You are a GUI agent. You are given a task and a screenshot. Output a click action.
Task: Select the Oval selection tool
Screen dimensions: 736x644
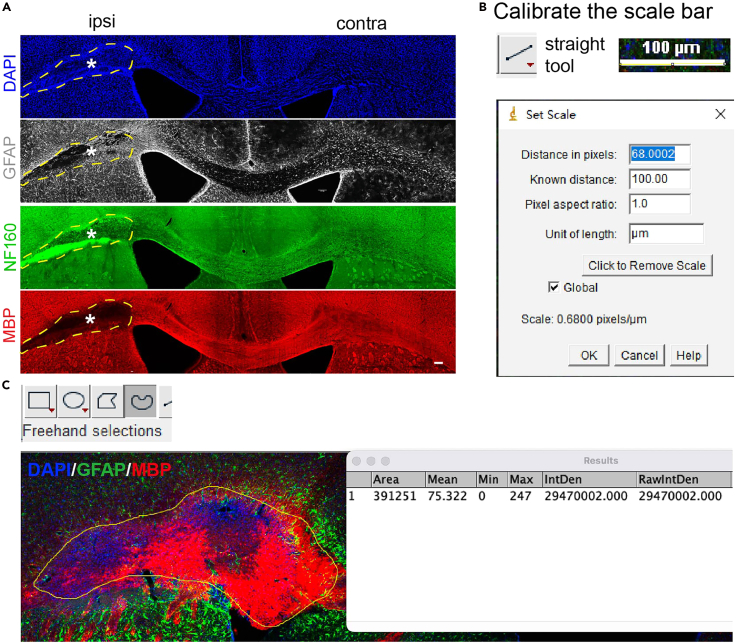coord(74,401)
